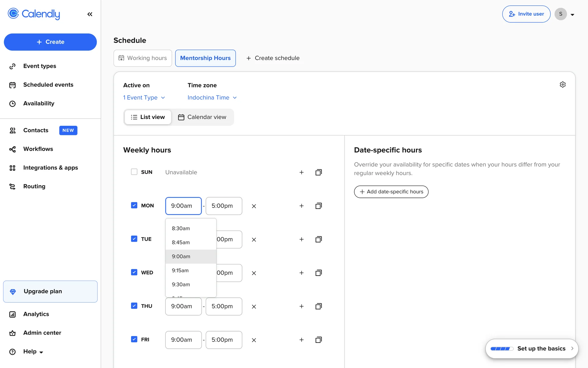Open Indochina Time zone dropdown
The height and width of the screenshot is (368, 588).
212,98
